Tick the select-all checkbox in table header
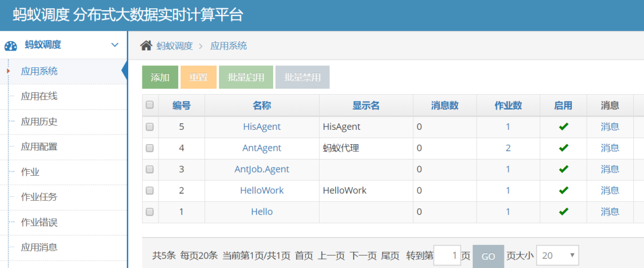This screenshot has height=268, width=644. click(x=150, y=105)
